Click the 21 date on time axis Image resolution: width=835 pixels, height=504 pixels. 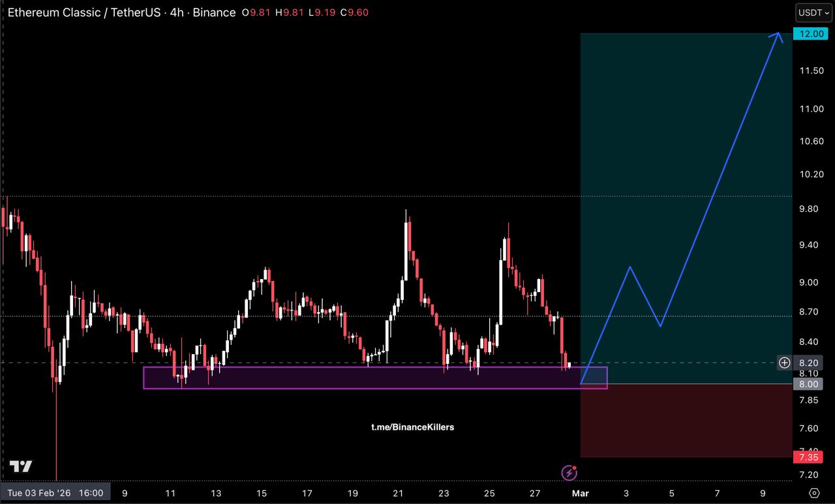pyautogui.click(x=398, y=493)
